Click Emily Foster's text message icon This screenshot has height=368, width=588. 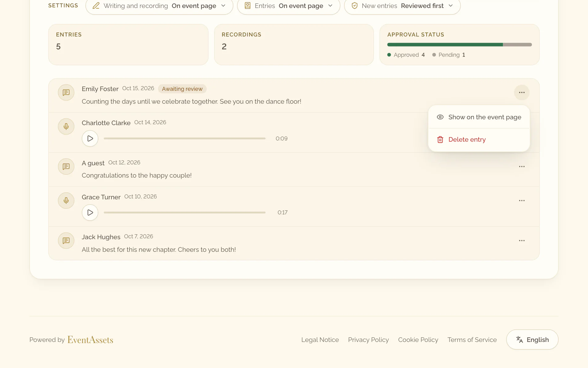(66, 92)
